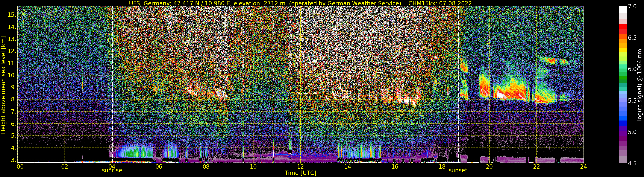644x177 pixels.
Task: Click the colorbar tick value 5.0
Action: tap(632, 132)
